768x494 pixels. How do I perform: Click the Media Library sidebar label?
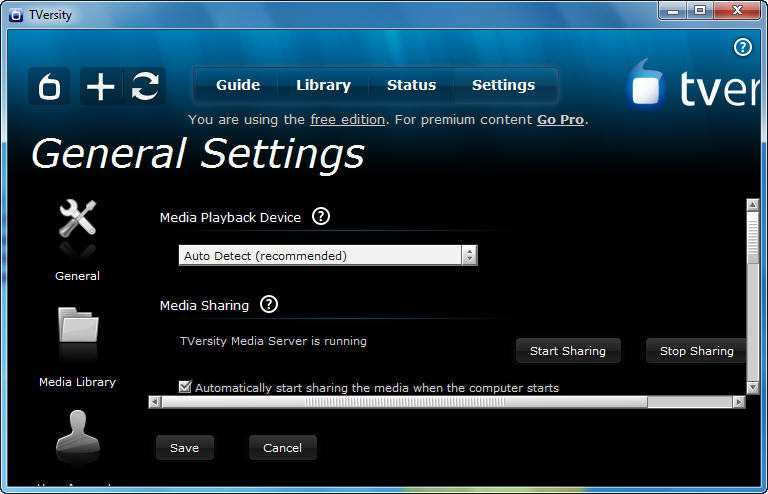click(x=77, y=381)
